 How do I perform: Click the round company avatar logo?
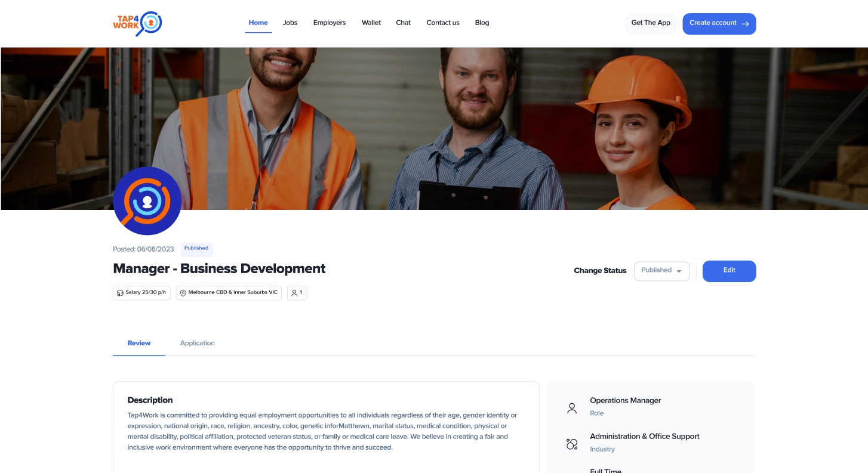147,201
